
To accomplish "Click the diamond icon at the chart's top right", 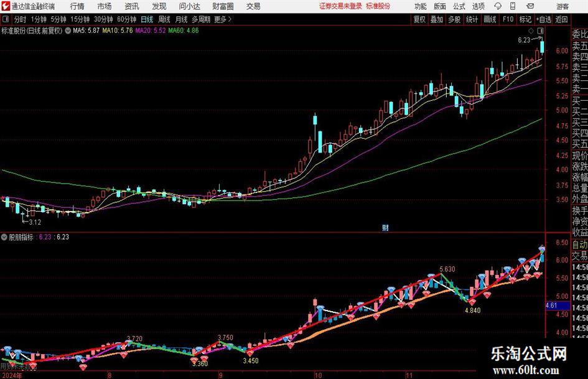I will pyautogui.click(x=531, y=30).
